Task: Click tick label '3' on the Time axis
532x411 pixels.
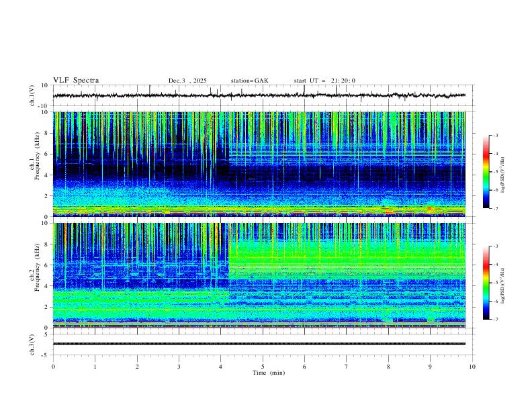Action: (x=179, y=367)
